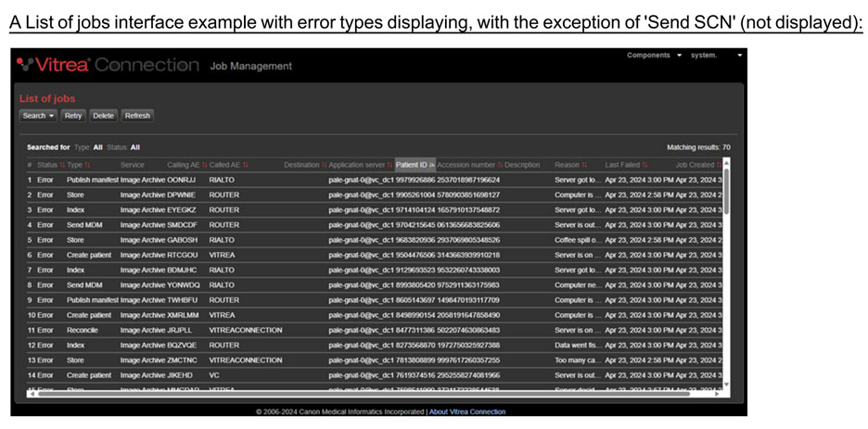Click the Retry button
The width and height of the screenshot is (868, 429).
click(73, 116)
